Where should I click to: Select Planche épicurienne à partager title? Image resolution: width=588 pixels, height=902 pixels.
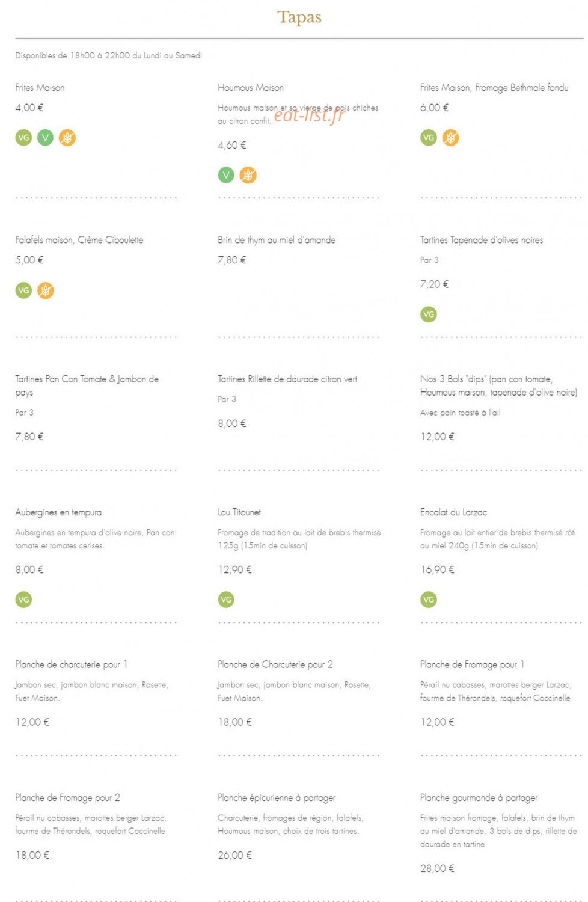pos(277,798)
